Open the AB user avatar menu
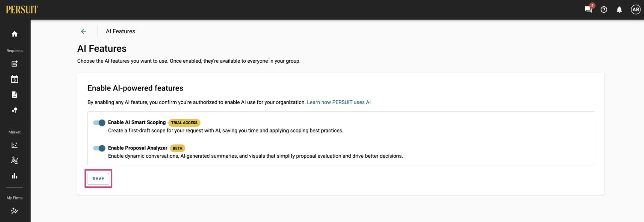 coord(636,10)
